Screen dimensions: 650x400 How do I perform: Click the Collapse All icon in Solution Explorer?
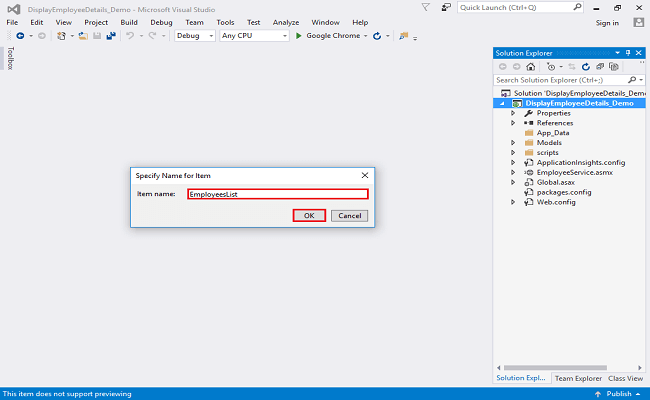tap(600, 67)
